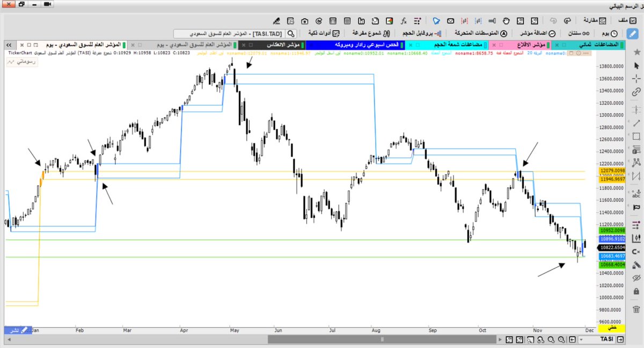Click the 10683.4697 blue price label

[x=612, y=257]
